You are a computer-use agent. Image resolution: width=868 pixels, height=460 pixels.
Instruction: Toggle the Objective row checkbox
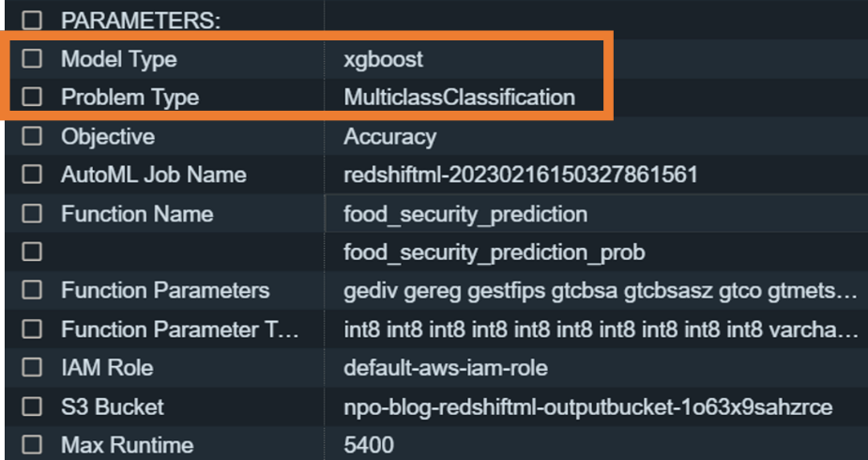tap(32, 136)
